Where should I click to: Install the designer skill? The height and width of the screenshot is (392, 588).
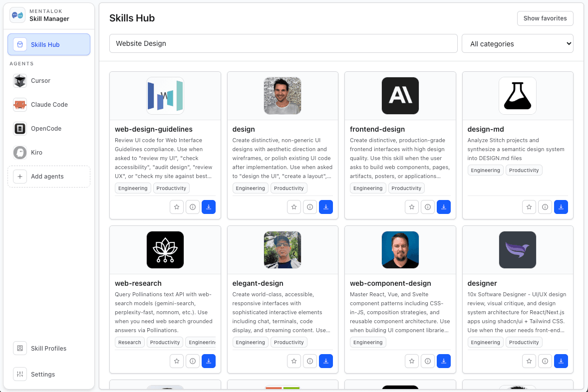pos(561,361)
